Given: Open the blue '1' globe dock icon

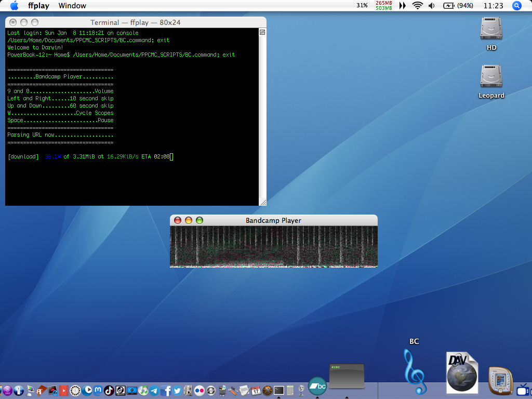Looking at the screenshot, I should (x=19, y=391).
